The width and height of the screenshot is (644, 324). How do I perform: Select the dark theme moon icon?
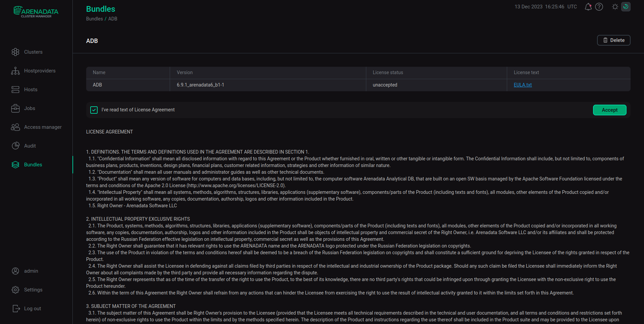pyautogui.click(x=626, y=7)
